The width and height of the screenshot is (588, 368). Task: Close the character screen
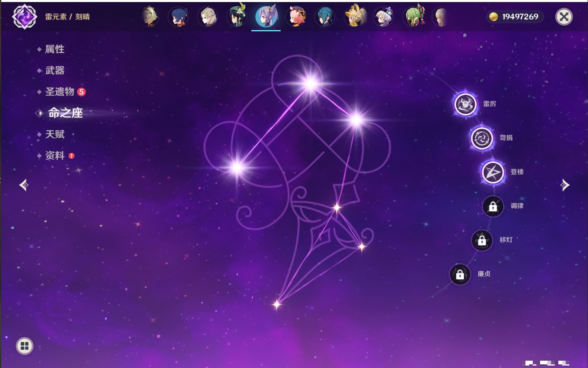tap(564, 17)
